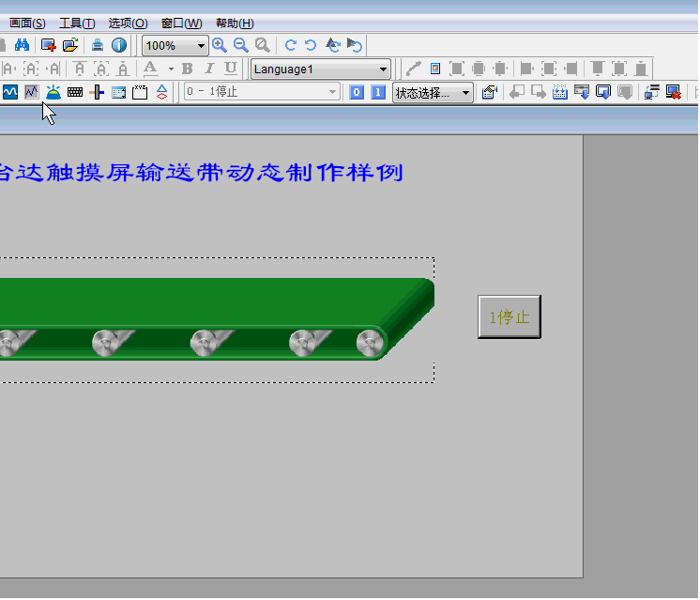This screenshot has height=600, width=700.
Task: Click the offline simulation red X icon
Action: pyautogui.click(x=673, y=92)
